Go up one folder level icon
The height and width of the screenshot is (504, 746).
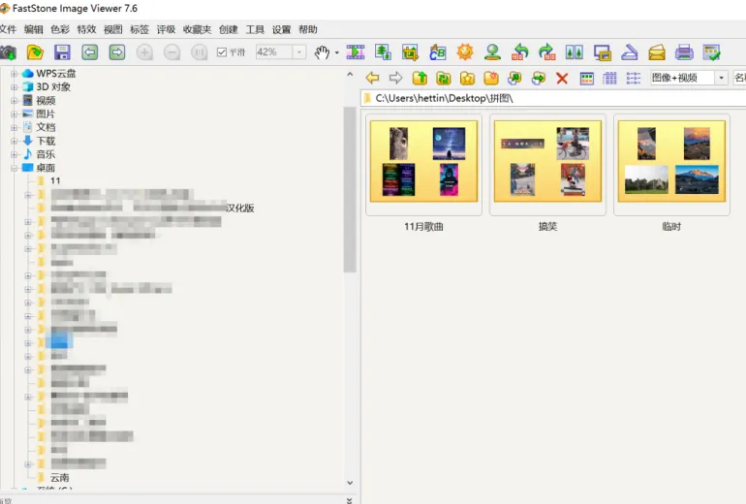pos(419,78)
